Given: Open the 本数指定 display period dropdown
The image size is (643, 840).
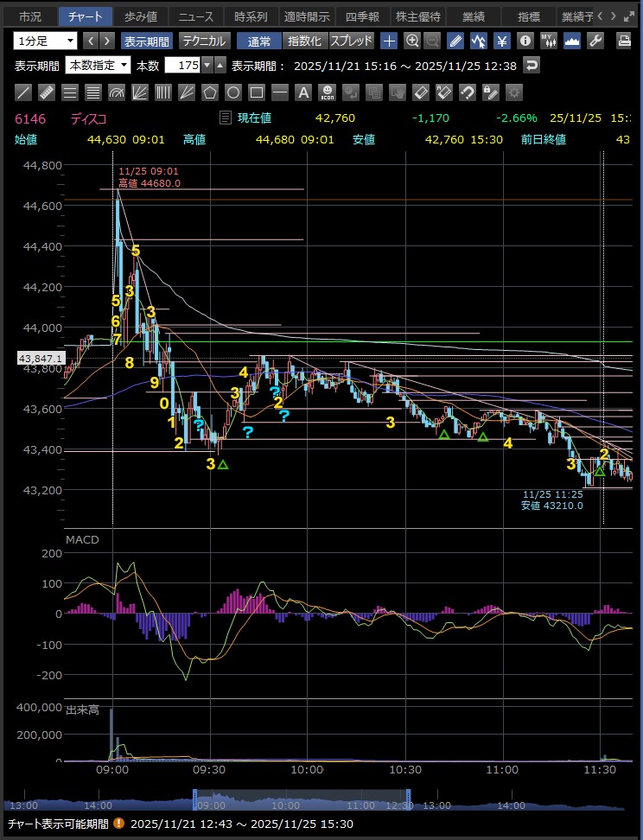Looking at the screenshot, I should click(98, 65).
